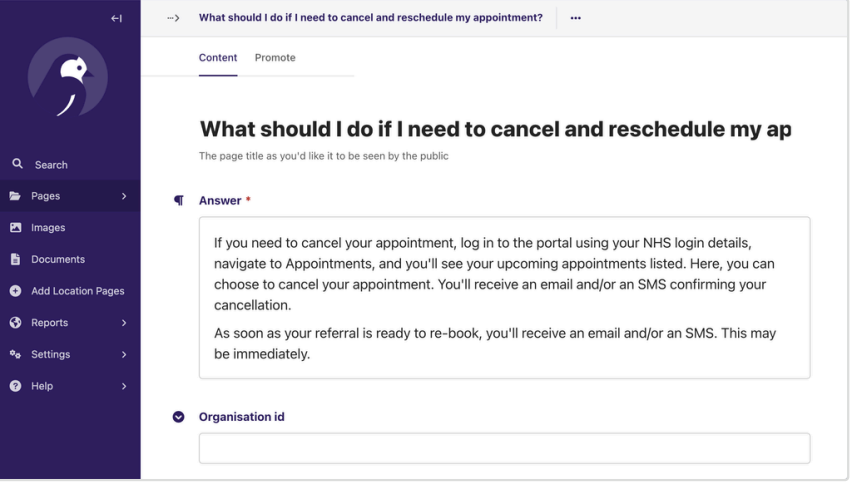Click the Search magnifier icon
853x484 pixels.
point(17,164)
